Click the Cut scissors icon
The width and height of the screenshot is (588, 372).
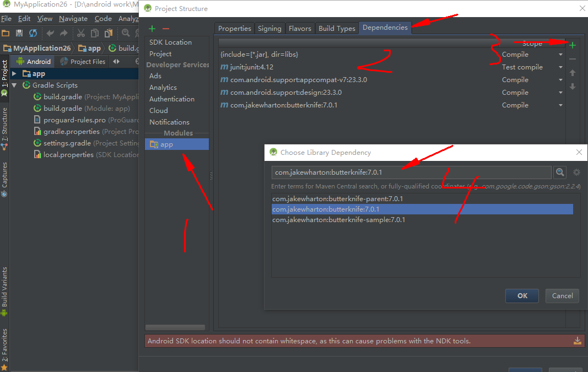point(80,34)
